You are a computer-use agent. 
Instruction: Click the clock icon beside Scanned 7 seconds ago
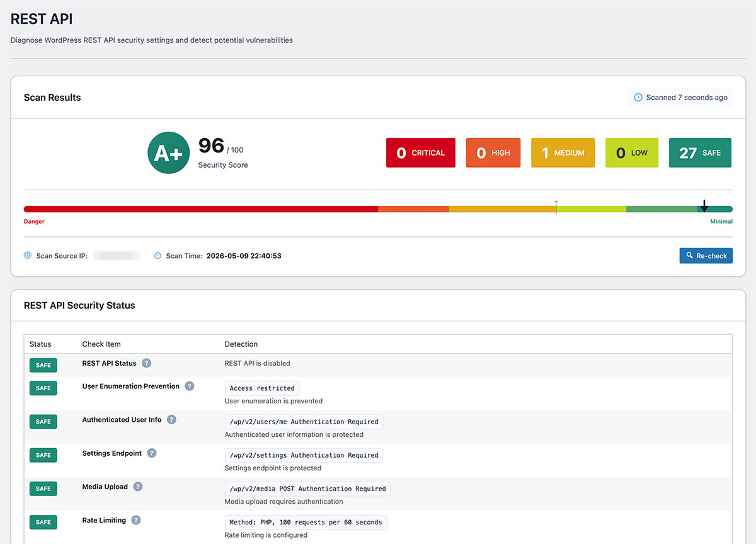click(638, 97)
